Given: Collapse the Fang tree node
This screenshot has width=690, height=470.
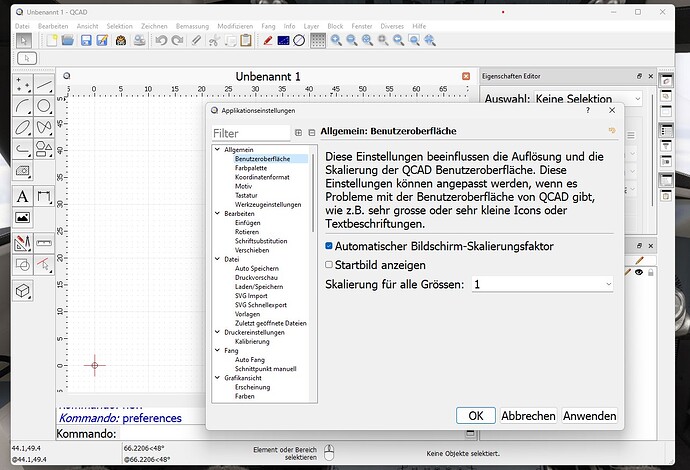Looking at the screenshot, I should (217, 350).
